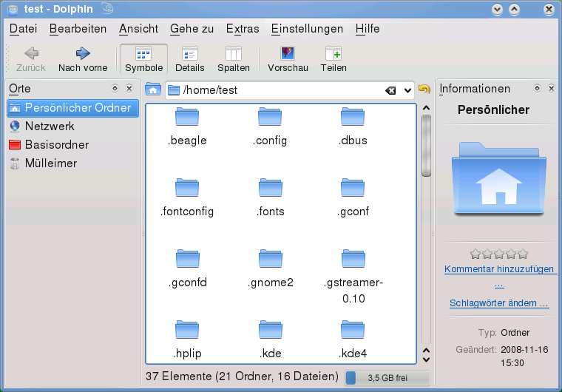Select the .gnome2 folder

(270, 268)
